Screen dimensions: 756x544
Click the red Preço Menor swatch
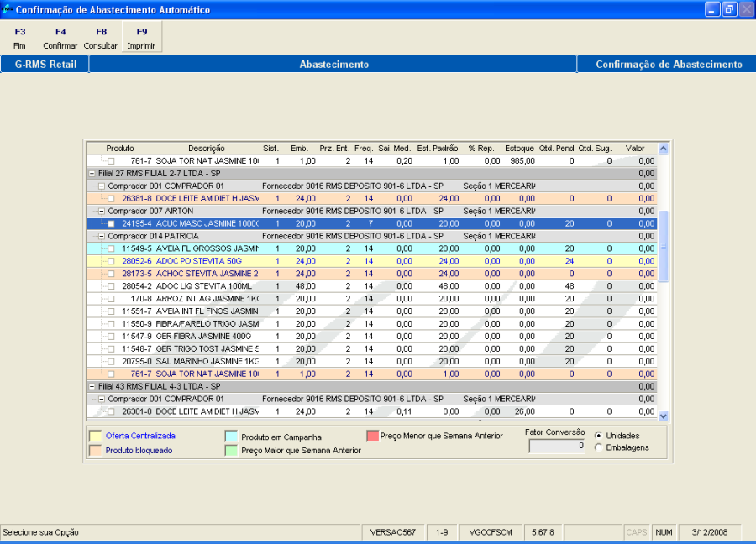tap(372, 436)
